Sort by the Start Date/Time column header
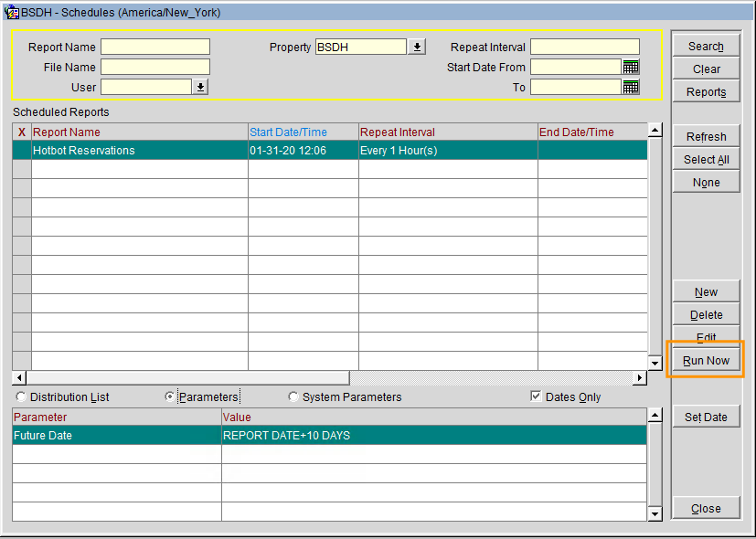756x539 pixels. (303, 132)
